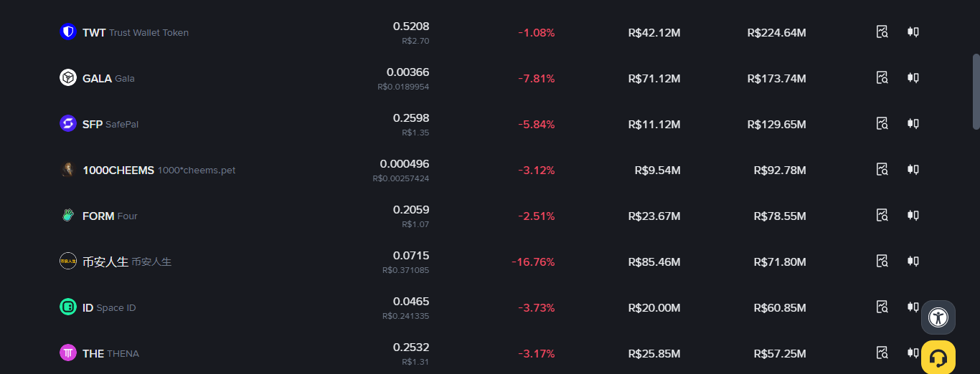980x374 pixels.
Task: Open the 1000CHEEMS coin link
Action: tap(159, 171)
